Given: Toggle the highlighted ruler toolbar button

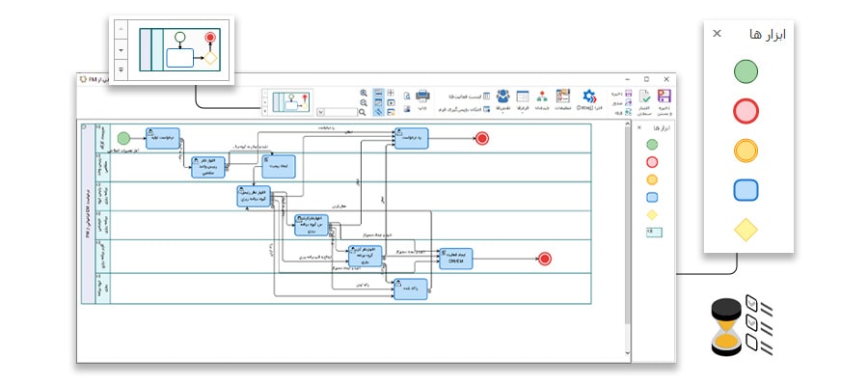Looking at the screenshot, I should click(x=379, y=112).
